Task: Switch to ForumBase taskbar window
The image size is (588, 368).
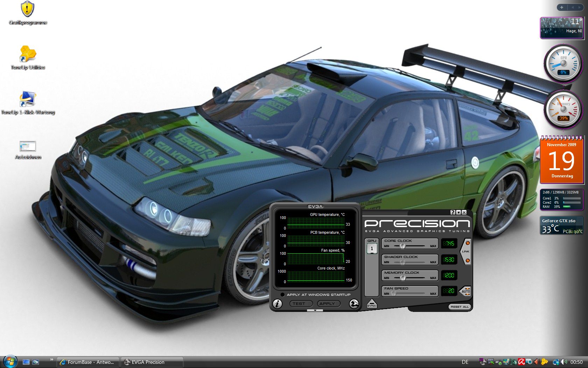Action: click(88, 362)
